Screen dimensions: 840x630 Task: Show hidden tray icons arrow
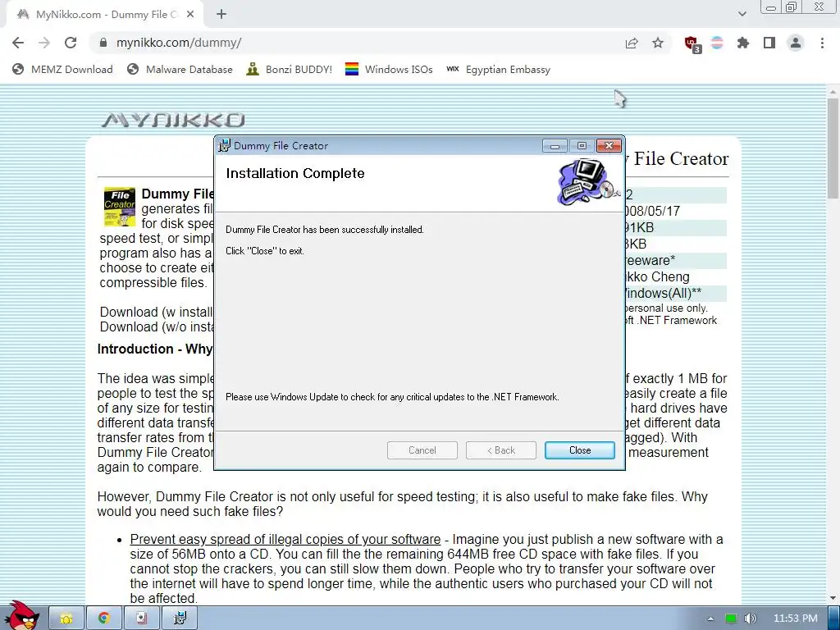pyautogui.click(x=710, y=619)
